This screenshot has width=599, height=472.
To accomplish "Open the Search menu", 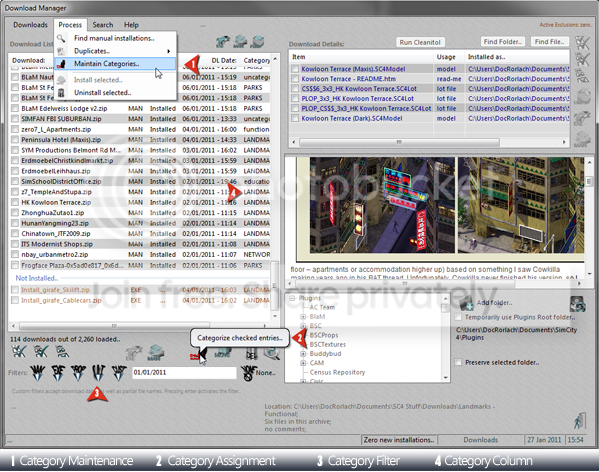I will pos(103,25).
